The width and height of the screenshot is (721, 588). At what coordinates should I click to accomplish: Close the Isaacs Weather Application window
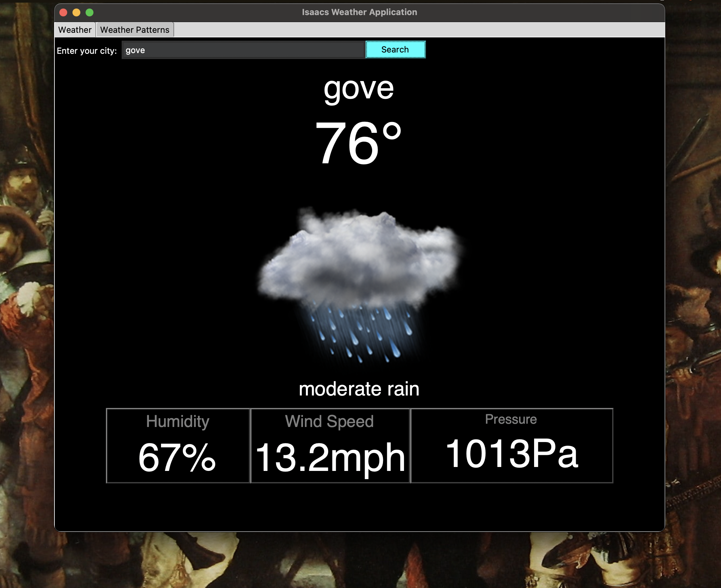[63, 12]
